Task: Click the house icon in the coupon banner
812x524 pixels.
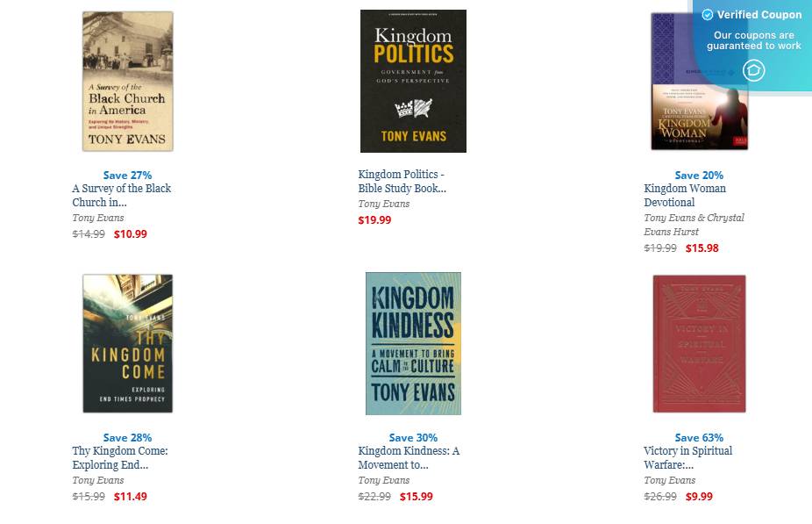Action: click(x=753, y=70)
